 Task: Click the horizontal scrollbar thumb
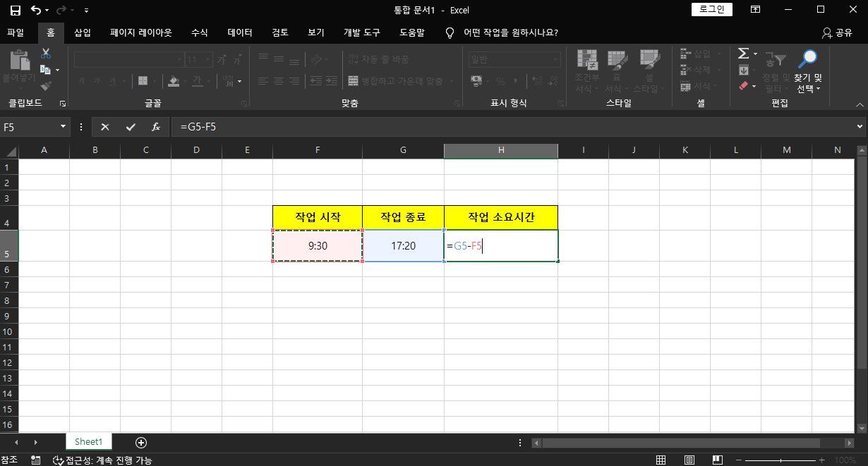click(x=681, y=443)
